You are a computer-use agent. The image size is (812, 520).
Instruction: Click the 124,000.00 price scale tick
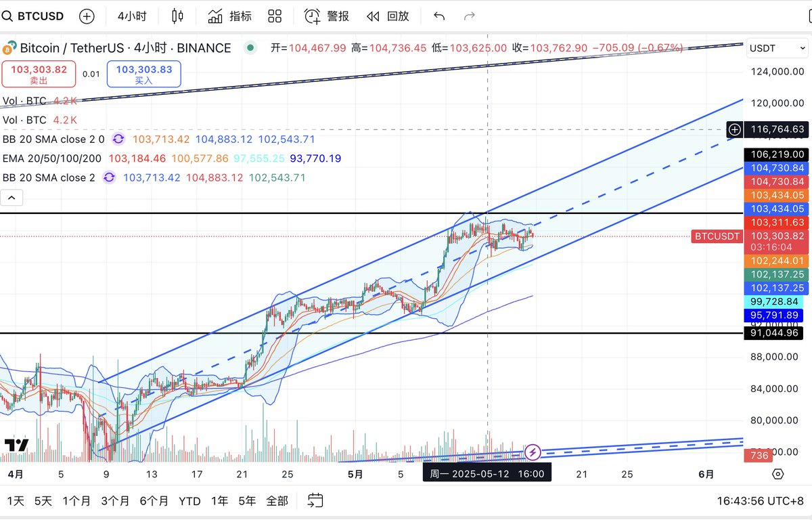pyautogui.click(x=777, y=72)
